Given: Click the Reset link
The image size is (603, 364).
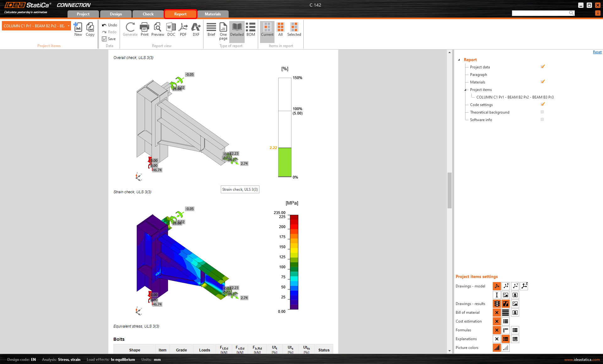Looking at the screenshot, I should [x=597, y=52].
